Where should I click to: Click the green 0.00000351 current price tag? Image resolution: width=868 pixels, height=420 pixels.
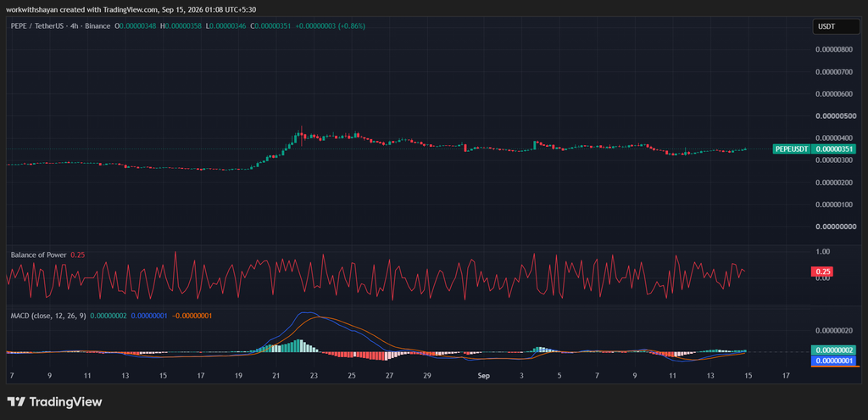tap(833, 148)
